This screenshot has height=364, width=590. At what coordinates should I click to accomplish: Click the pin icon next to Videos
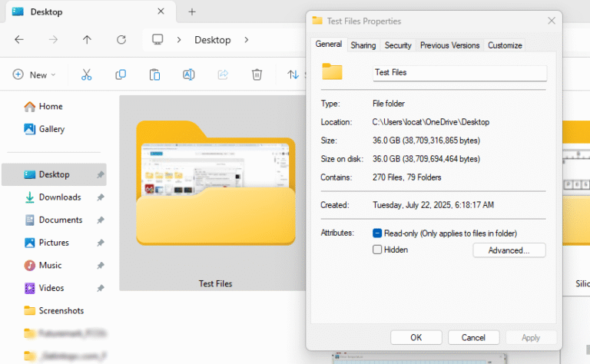click(100, 288)
